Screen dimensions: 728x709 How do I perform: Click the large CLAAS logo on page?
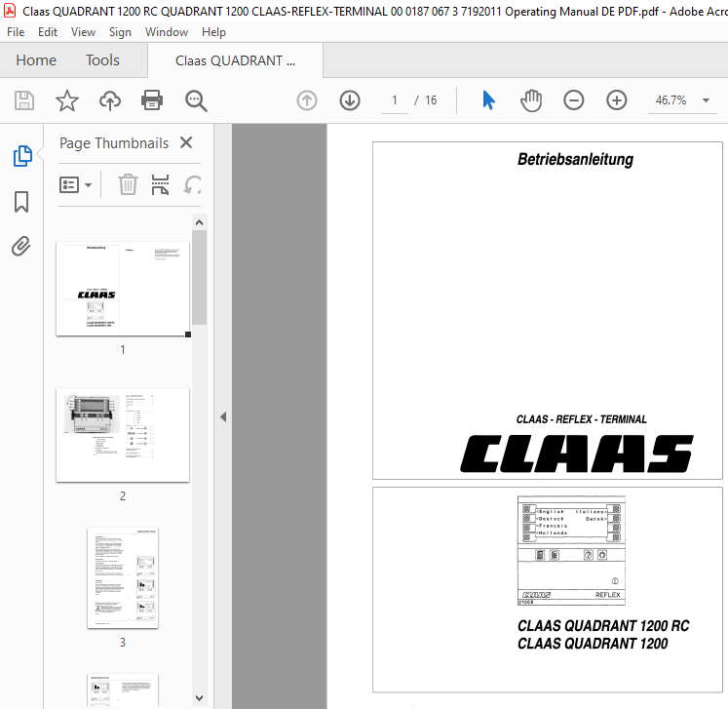click(x=577, y=453)
